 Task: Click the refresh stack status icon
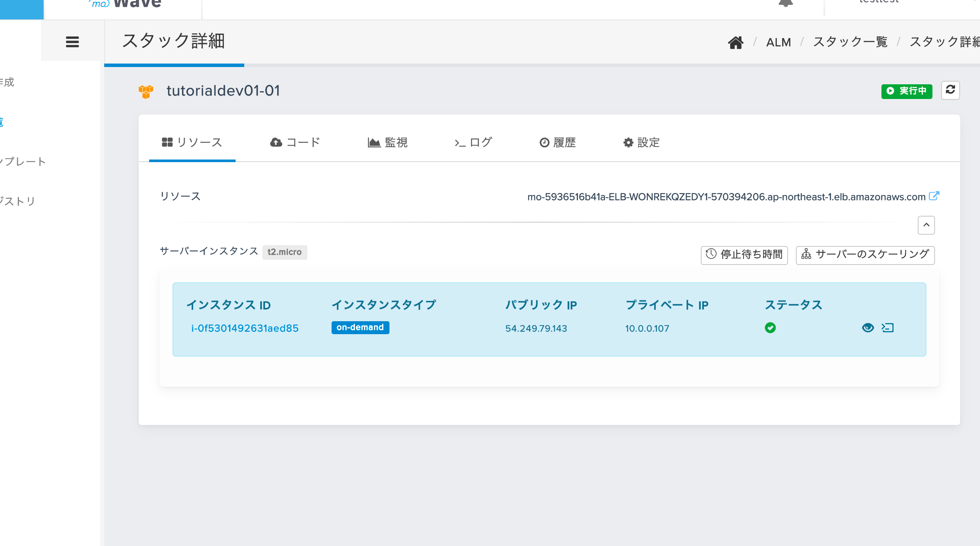tap(950, 90)
